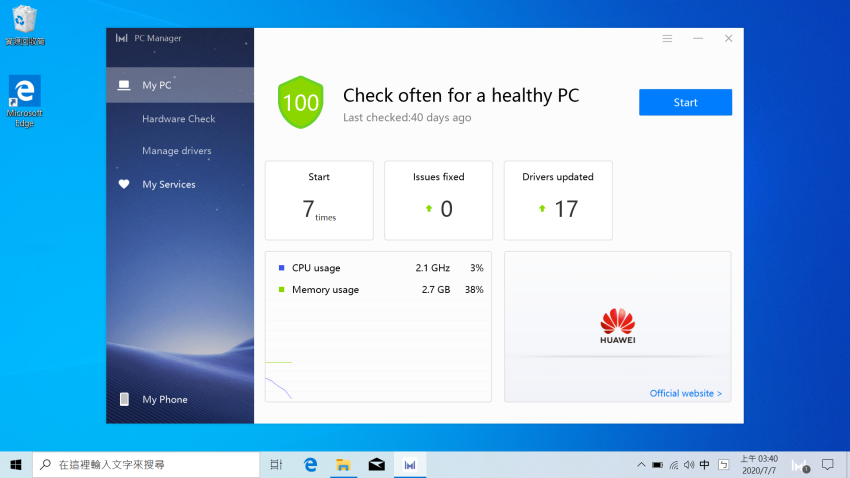Click the My Services heart icon
The image size is (850, 478).
tap(124, 184)
